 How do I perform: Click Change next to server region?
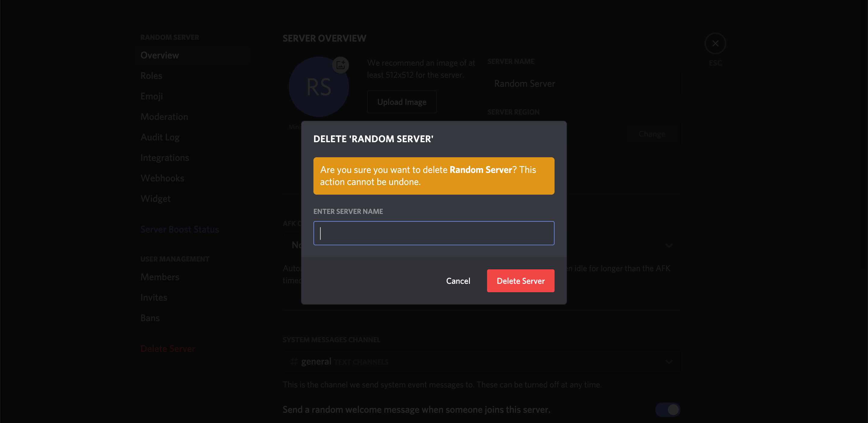(x=652, y=134)
